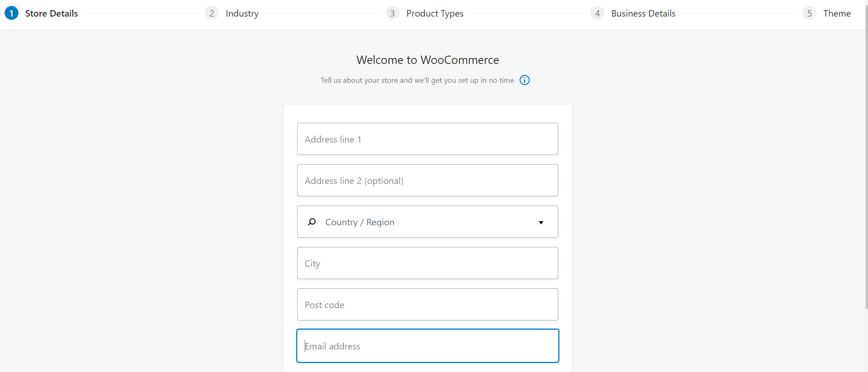Click the step 4 number circle
Image resolution: width=868 pixels, height=372 pixels.
point(597,13)
